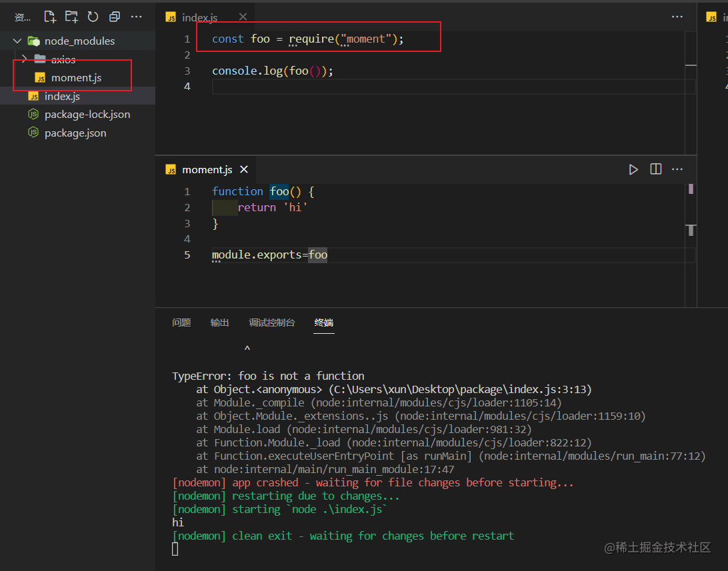This screenshot has height=571, width=728.
Task: Switch to the 终端 terminal tab
Action: [x=324, y=322]
